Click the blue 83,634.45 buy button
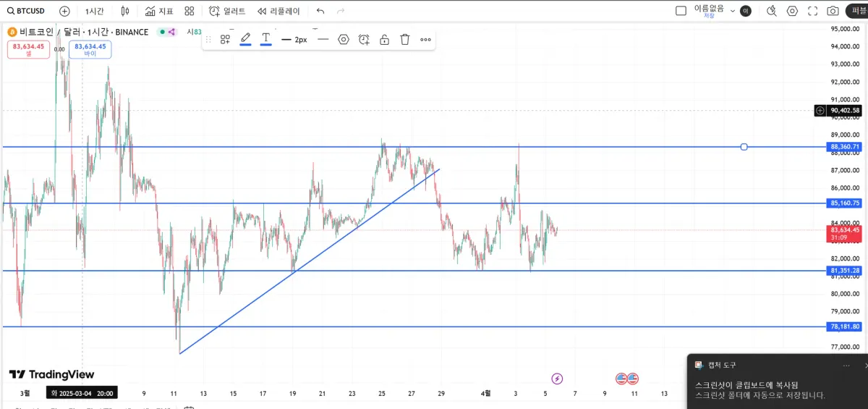868x409 pixels. click(90, 49)
